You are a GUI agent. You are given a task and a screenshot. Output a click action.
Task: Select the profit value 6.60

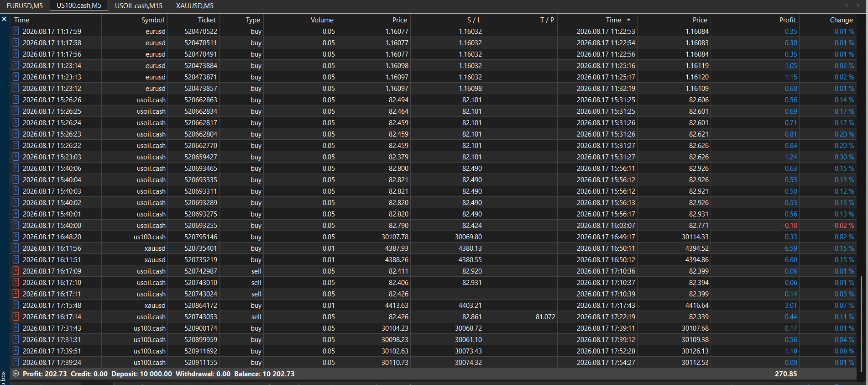coord(791,260)
